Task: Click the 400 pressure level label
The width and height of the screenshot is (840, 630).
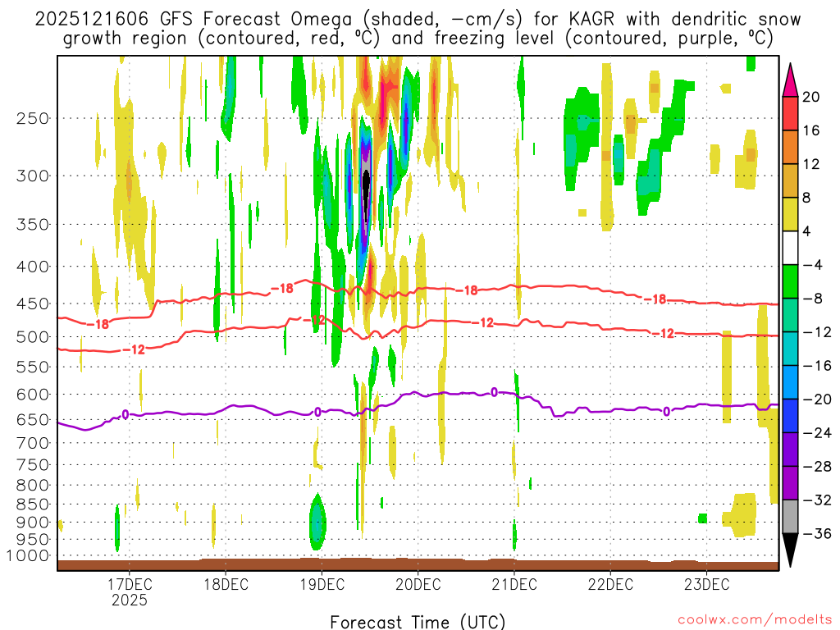Action: [x=33, y=267]
